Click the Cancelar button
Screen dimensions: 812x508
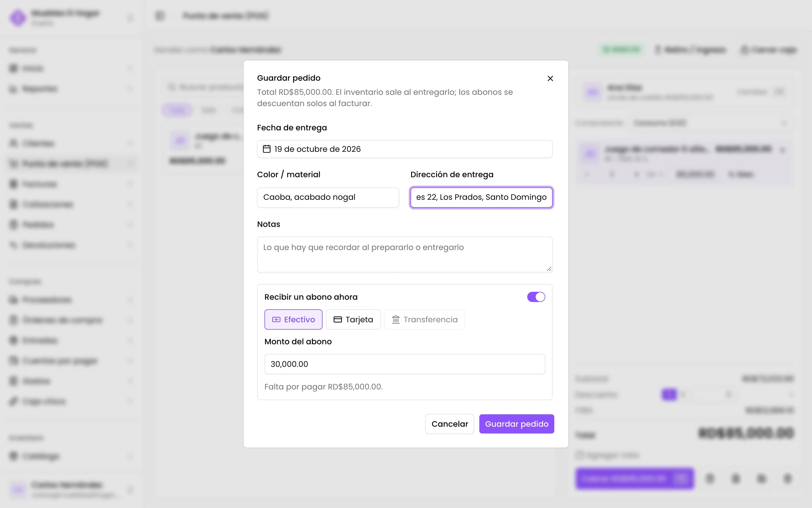click(x=450, y=424)
